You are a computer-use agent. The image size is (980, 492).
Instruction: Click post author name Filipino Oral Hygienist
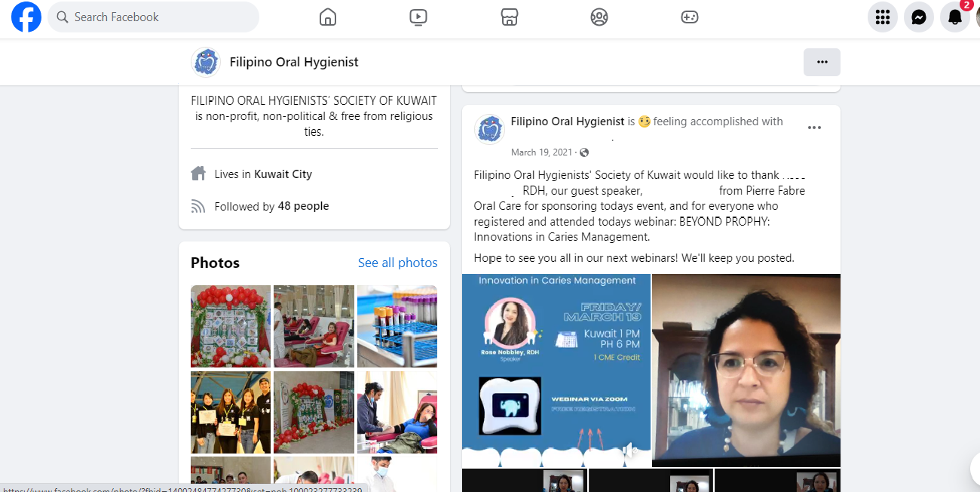tap(568, 121)
